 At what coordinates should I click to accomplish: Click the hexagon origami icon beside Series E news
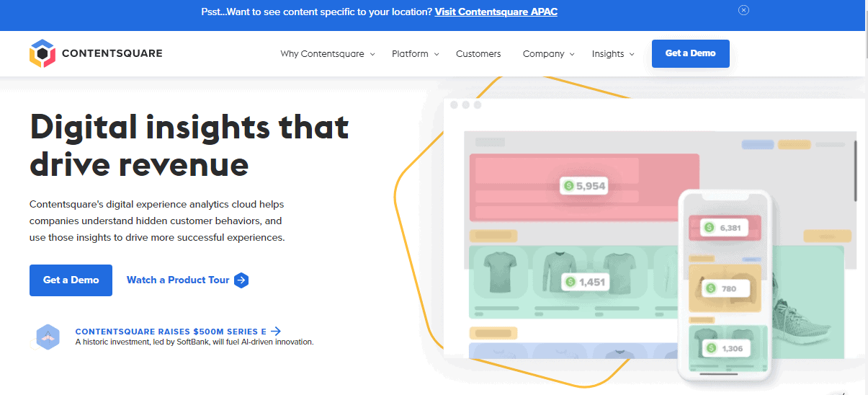click(x=48, y=337)
